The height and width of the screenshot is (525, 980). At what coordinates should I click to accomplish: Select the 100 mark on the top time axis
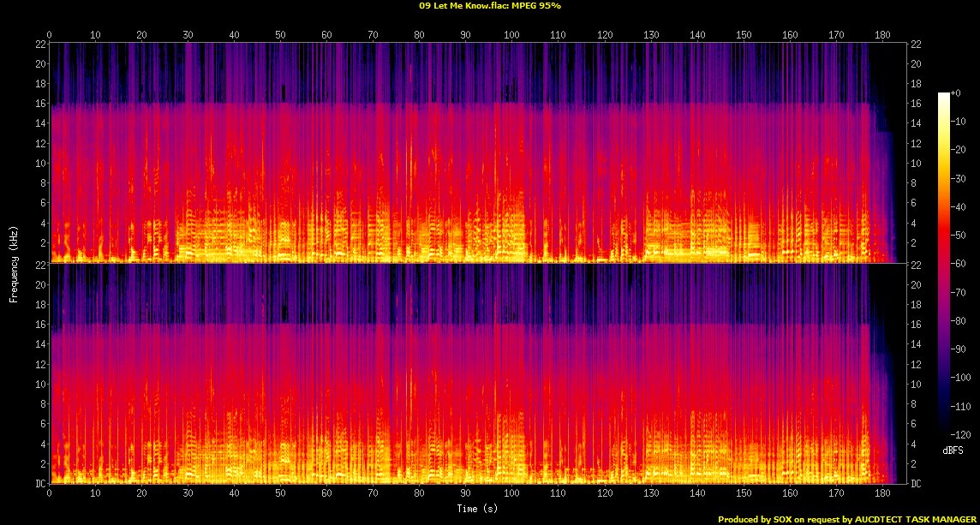511,35
